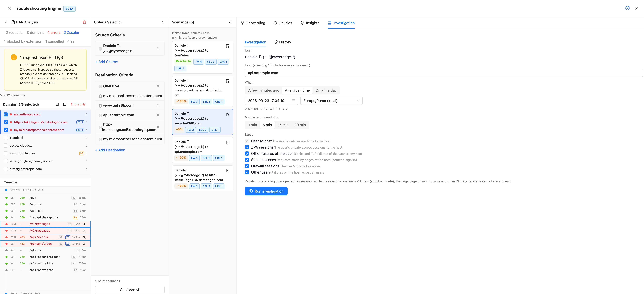Open the History sub-tab
The width and height of the screenshot is (644, 294).
pyautogui.click(x=283, y=42)
